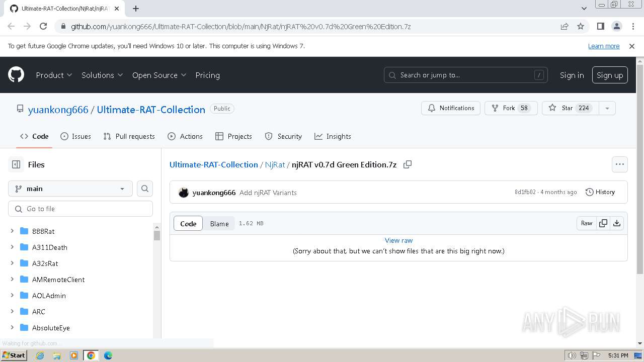
Task: Share this page icon in address bar
Action: [x=565, y=26]
